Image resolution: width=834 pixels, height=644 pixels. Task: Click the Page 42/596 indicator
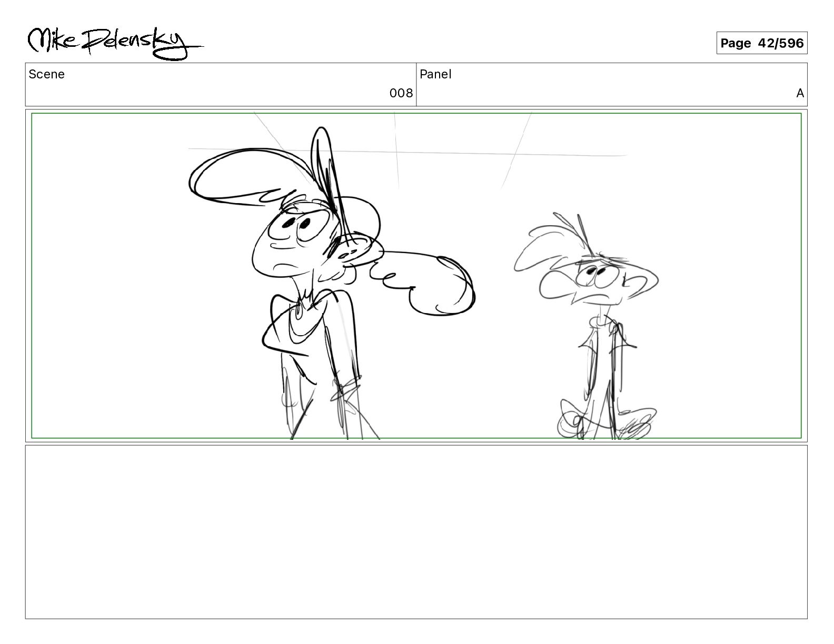[761, 43]
